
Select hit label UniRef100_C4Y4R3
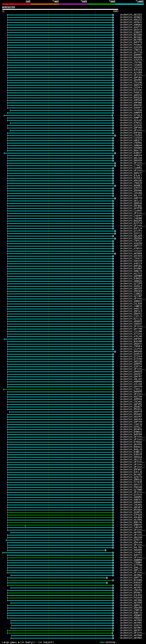coord(131,552)
